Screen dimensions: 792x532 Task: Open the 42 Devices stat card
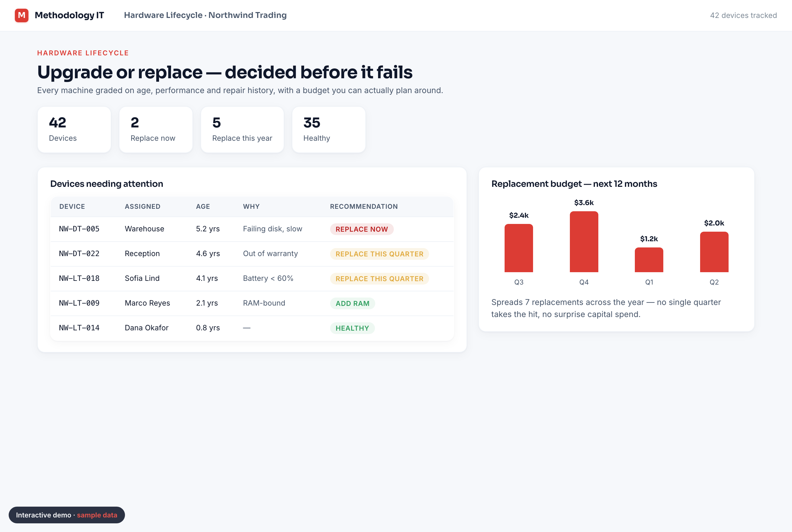(x=74, y=130)
